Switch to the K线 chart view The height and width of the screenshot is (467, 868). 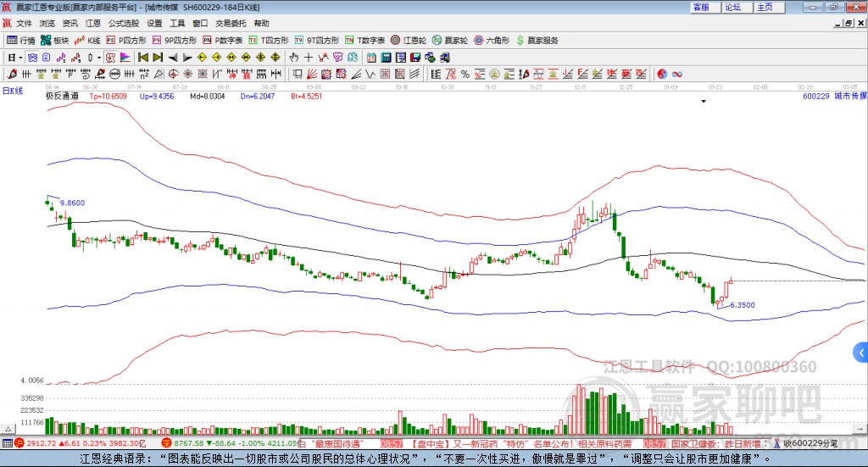point(88,40)
